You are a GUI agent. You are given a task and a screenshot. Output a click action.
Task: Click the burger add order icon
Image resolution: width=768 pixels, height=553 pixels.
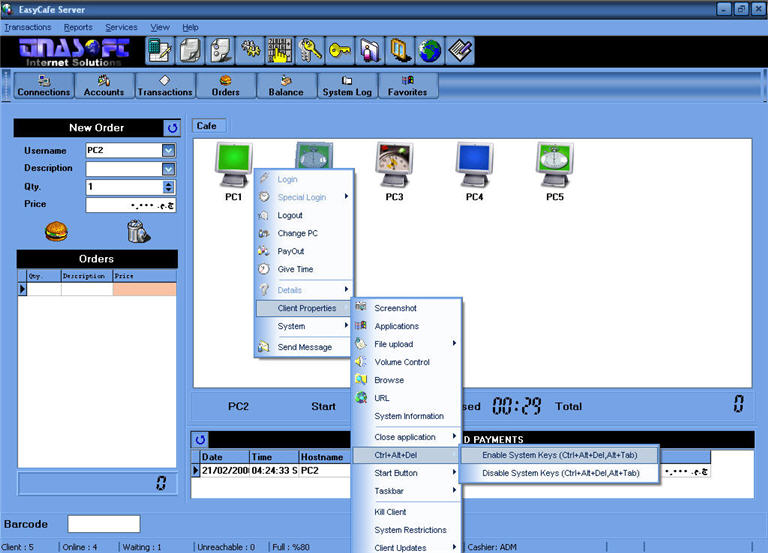(56, 231)
